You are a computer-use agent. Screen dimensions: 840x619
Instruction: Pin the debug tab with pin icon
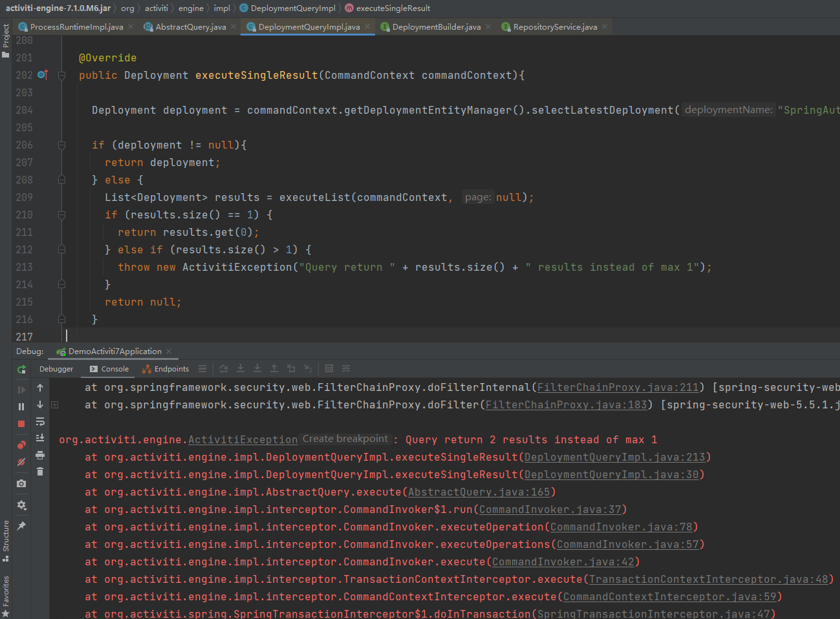click(21, 526)
